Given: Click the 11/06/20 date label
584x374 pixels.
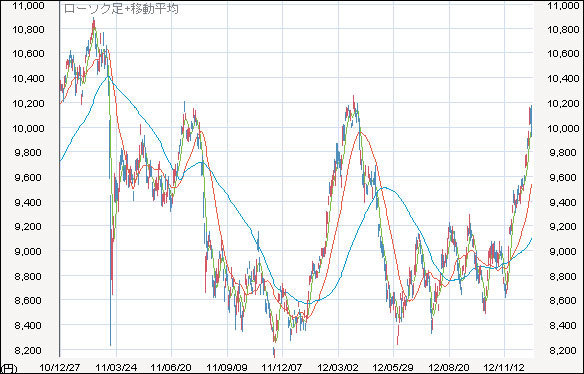Looking at the screenshot, I should (x=171, y=368).
